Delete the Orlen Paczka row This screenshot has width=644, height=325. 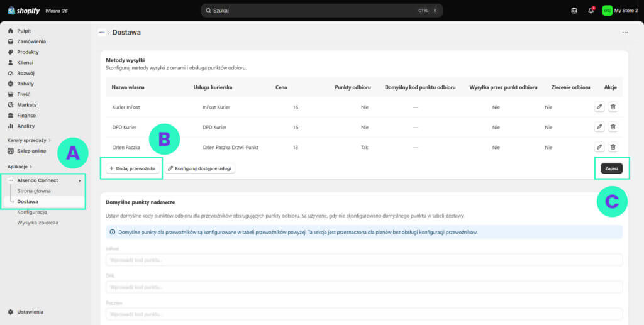(613, 147)
